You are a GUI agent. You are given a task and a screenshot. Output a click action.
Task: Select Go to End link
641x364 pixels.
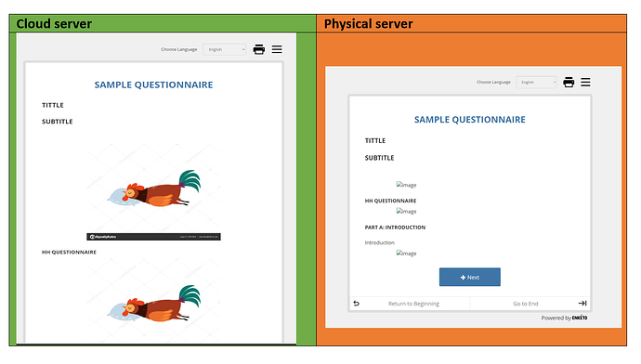pos(526,304)
